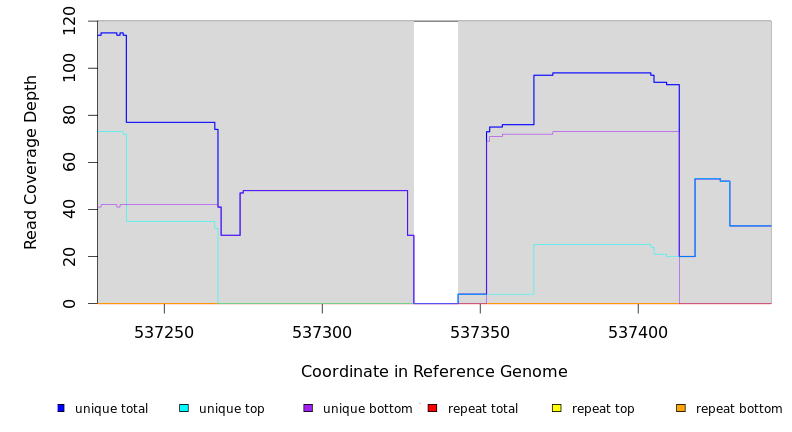This screenshot has height=432, width=792.
Task: Click the purple unique bottom legend swatch
Action: pos(308,408)
